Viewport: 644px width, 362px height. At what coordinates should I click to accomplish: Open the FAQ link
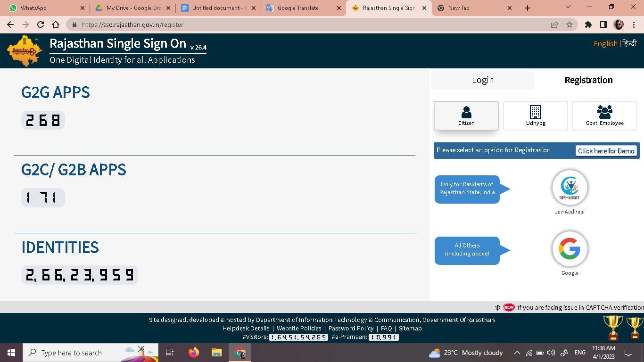(387, 328)
